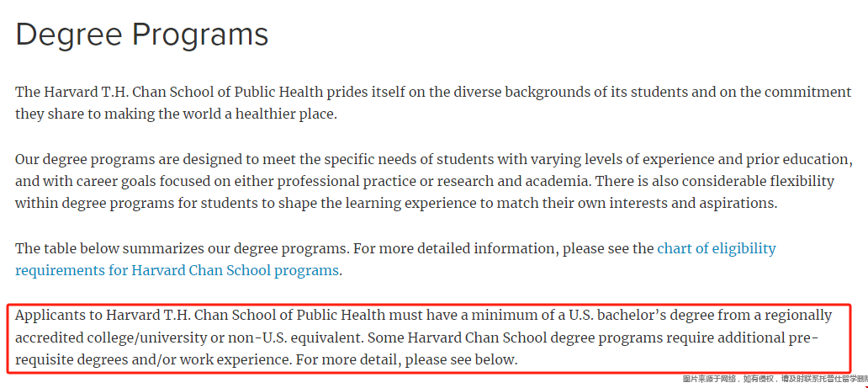This screenshot has width=868, height=388.
Task: Click the paragraph starting 'Our degree programs are designed'
Action: (433, 181)
